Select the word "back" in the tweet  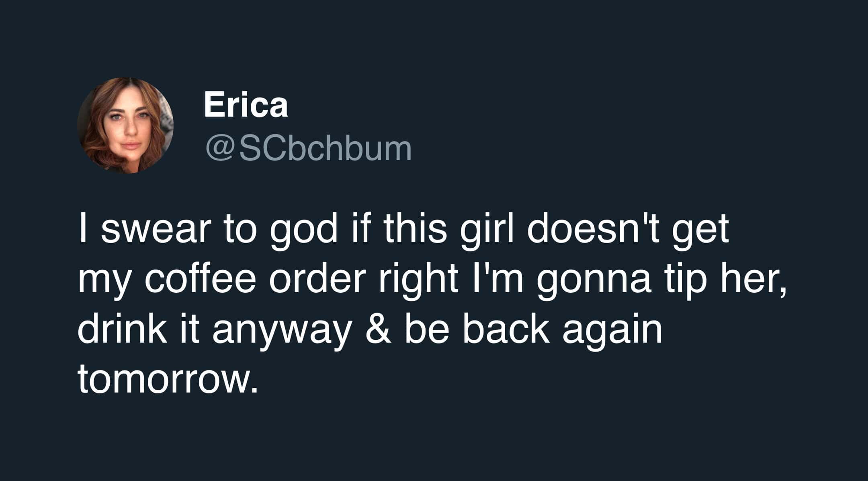[x=506, y=331]
